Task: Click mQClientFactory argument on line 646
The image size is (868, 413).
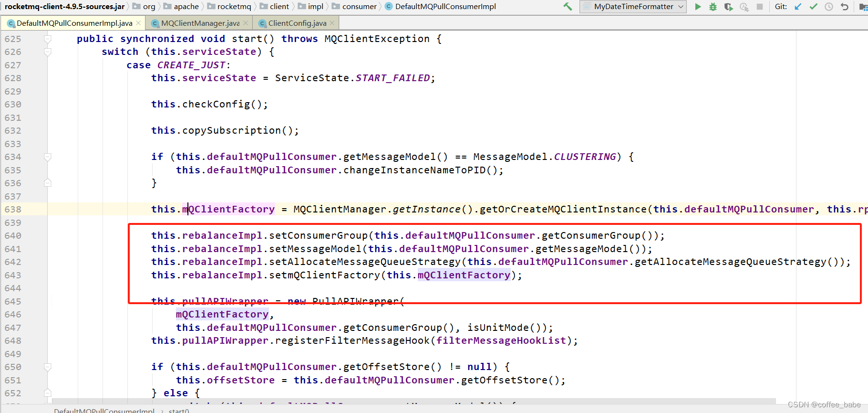Action: [222, 314]
